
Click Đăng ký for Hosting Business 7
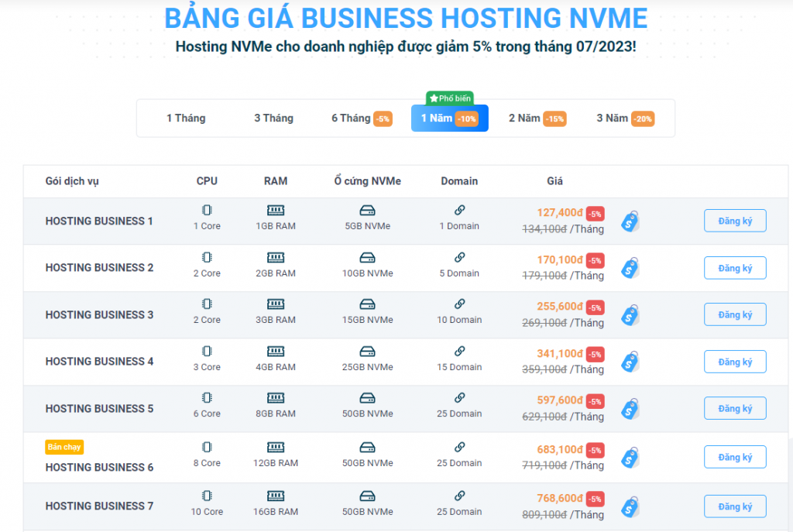pyautogui.click(x=735, y=506)
